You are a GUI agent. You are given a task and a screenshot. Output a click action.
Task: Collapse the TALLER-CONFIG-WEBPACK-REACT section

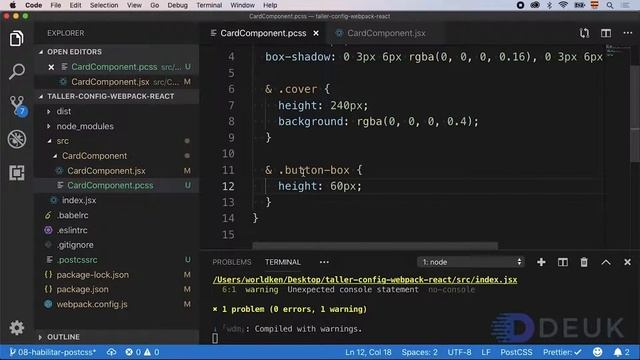(110, 96)
